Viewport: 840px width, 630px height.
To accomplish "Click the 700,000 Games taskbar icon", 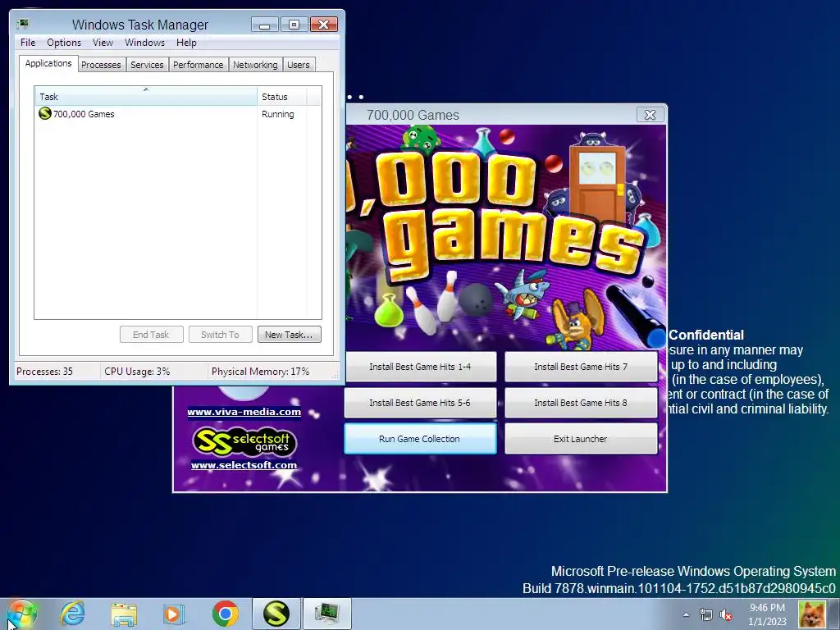I will pyautogui.click(x=276, y=614).
